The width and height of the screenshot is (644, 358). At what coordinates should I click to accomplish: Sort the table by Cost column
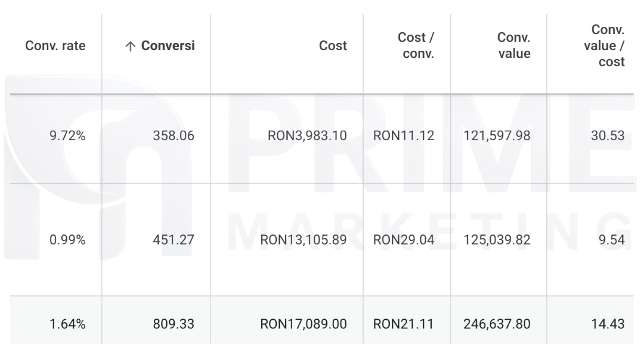tap(333, 46)
